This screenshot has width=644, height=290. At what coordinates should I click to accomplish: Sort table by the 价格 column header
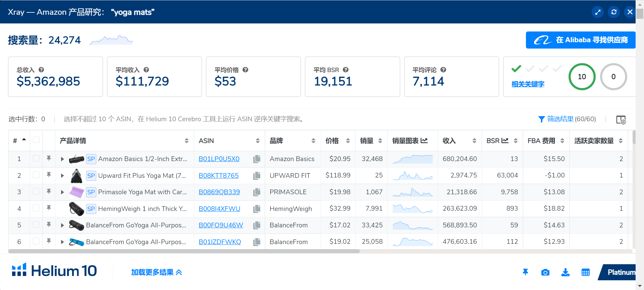(x=337, y=141)
